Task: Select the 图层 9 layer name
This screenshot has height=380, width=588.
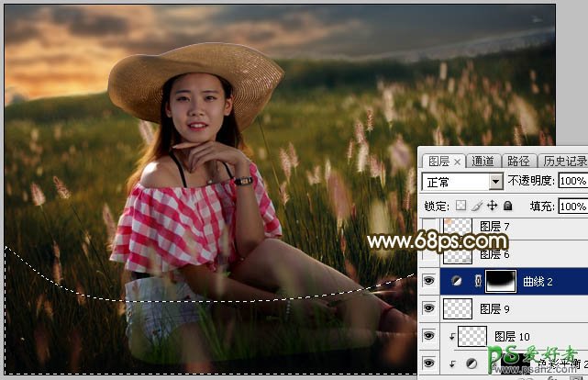Action: pos(494,308)
